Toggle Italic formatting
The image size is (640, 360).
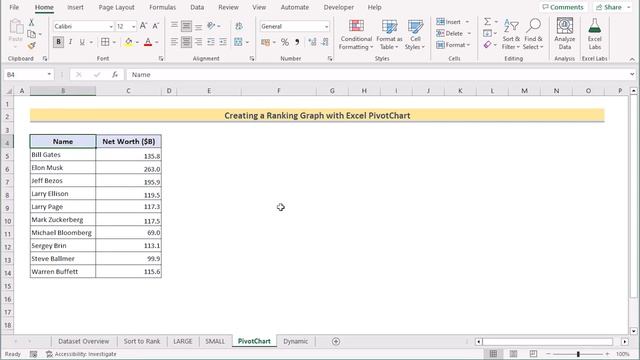(70, 42)
